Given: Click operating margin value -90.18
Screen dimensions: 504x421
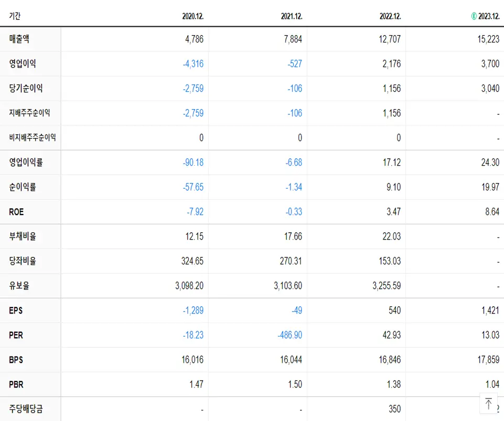Looking at the screenshot, I should click(x=193, y=163).
